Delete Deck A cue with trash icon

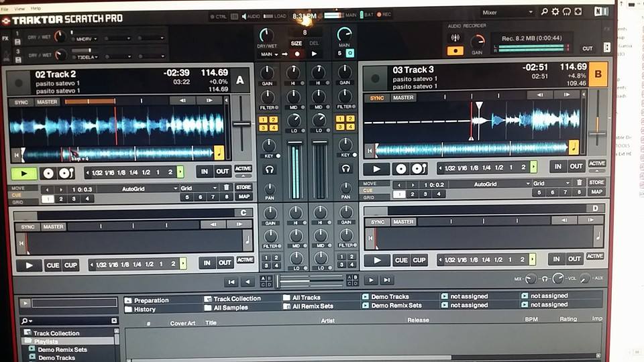(x=226, y=188)
